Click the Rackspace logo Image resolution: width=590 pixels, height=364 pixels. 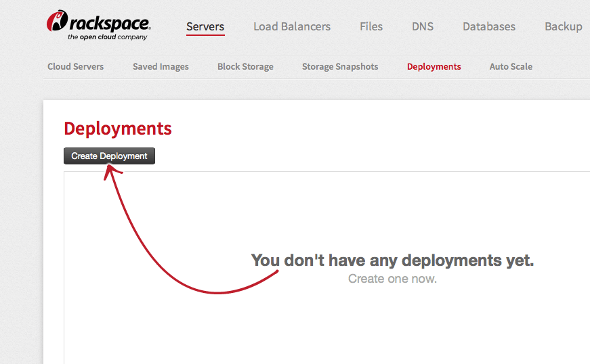tap(99, 25)
